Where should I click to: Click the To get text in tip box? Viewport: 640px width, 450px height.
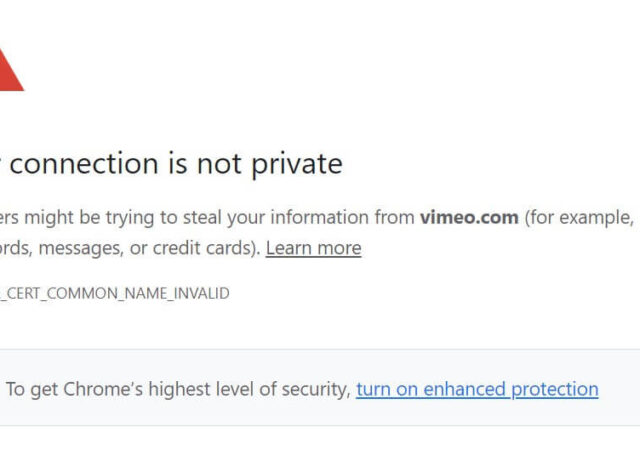coord(29,389)
